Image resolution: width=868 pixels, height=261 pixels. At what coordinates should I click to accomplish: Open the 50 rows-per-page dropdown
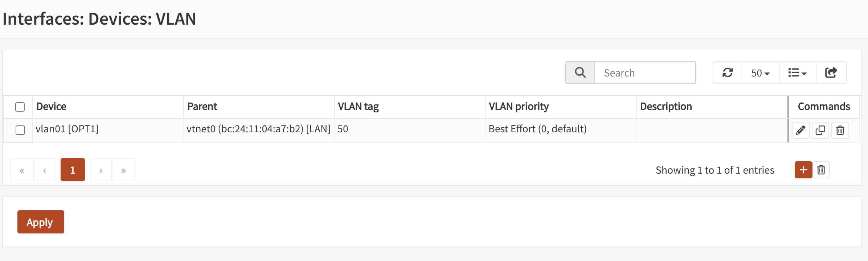pyautogui.click(x=760, y=73)
